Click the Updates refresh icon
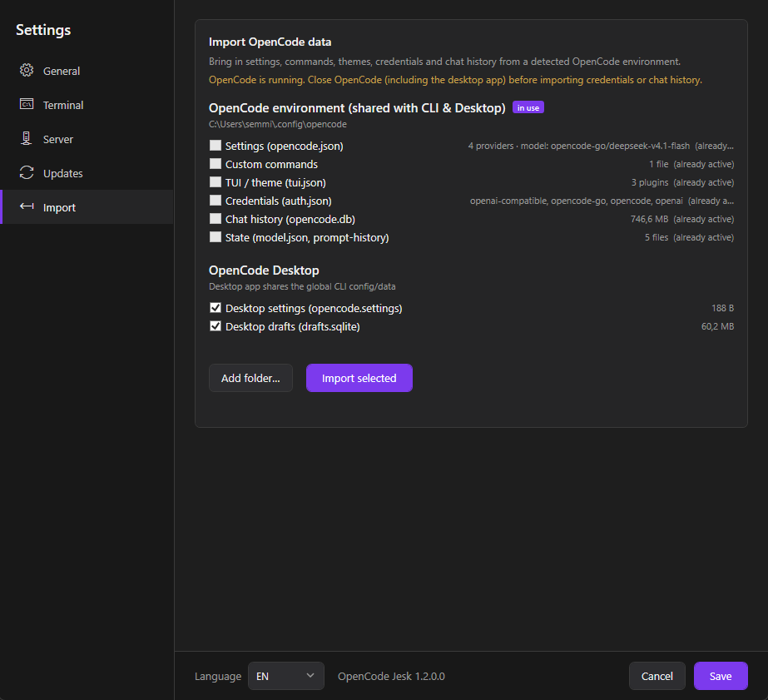The width and height of the screenshot is (768, 700). tap(27, 172)
